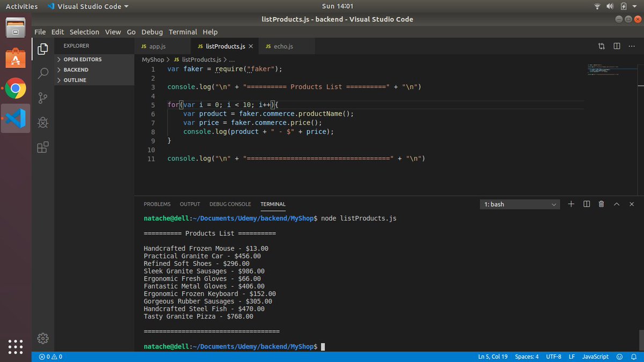Open the View menu

(113, 32)
